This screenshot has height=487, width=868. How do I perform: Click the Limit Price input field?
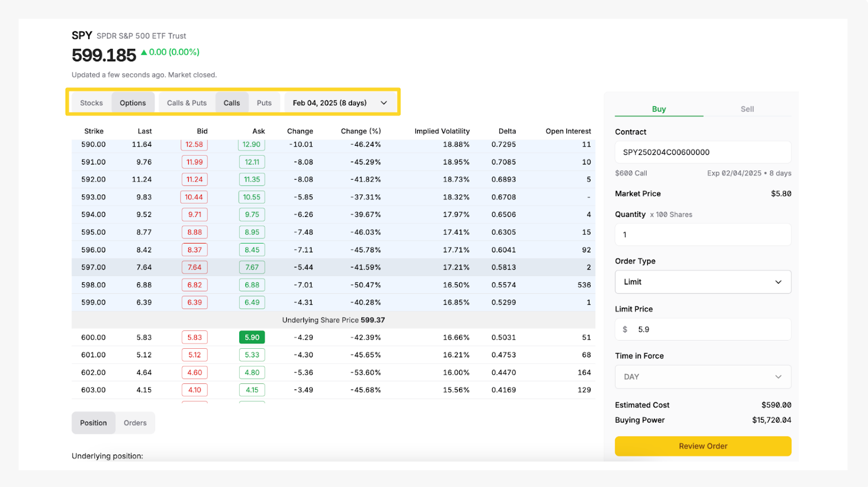coord(703,329)
